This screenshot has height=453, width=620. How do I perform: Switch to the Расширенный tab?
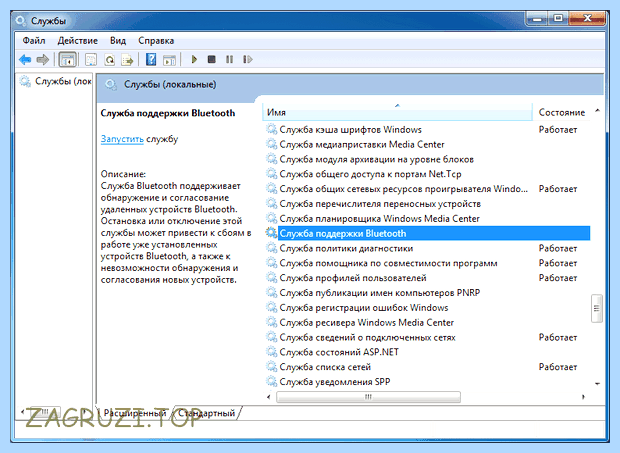[135, 413]
